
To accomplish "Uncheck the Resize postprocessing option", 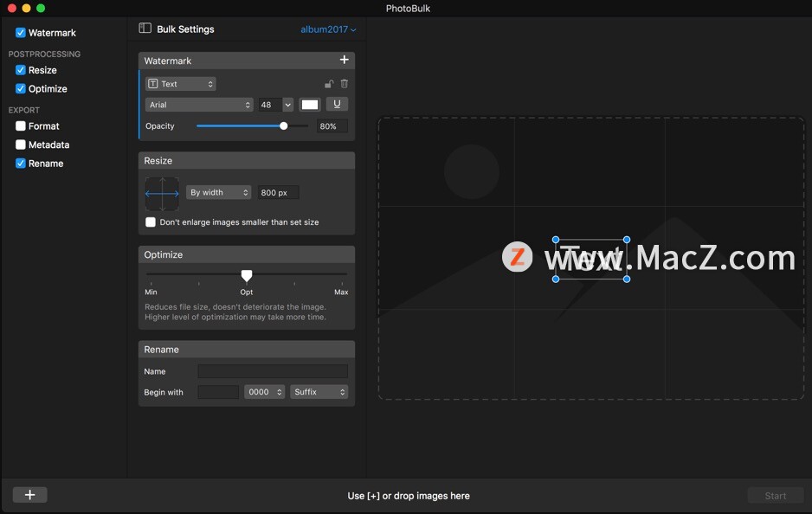I will click(21, 70).
